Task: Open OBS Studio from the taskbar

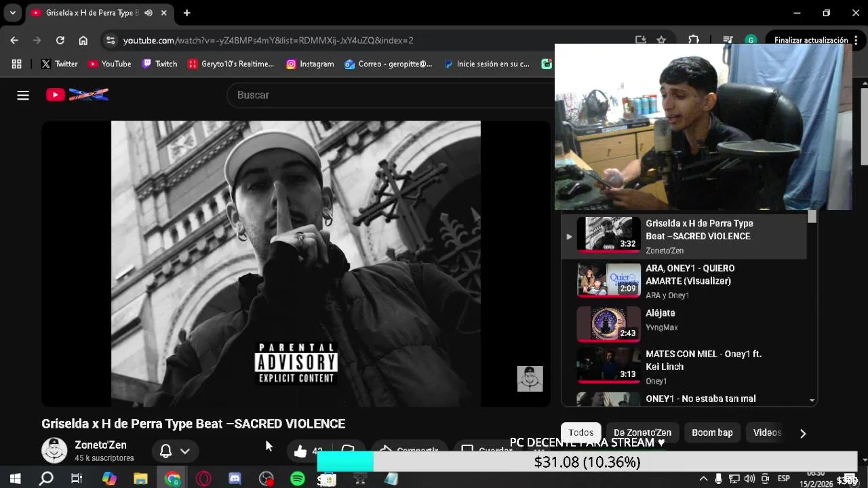Action: pyautogui.click(x=267, y=479)
